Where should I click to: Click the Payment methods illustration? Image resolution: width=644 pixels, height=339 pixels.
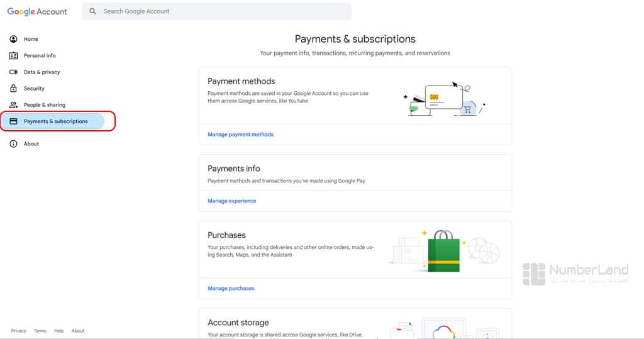(445, 99)
